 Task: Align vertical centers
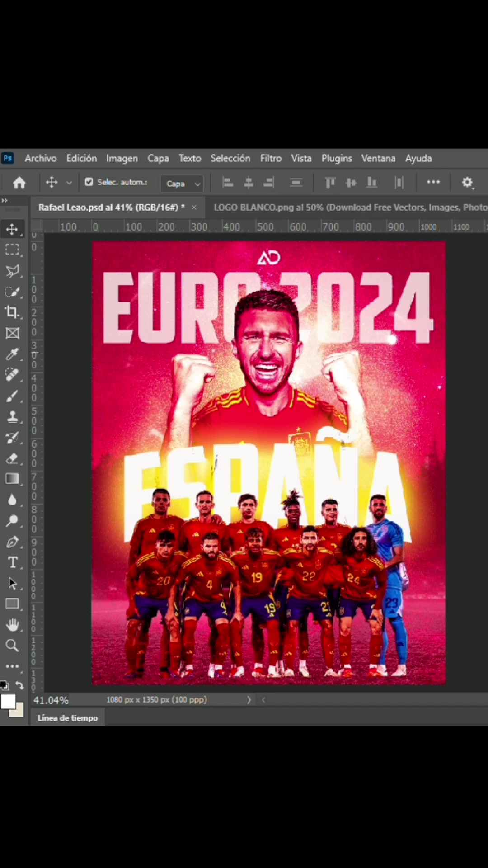351,183
